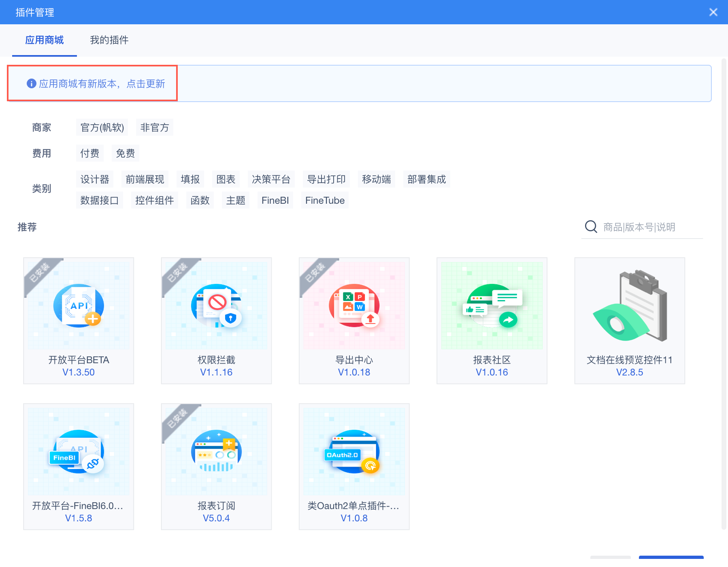
Task: Choose the 移动端 category tag
Action: click(x=377, y=179)
